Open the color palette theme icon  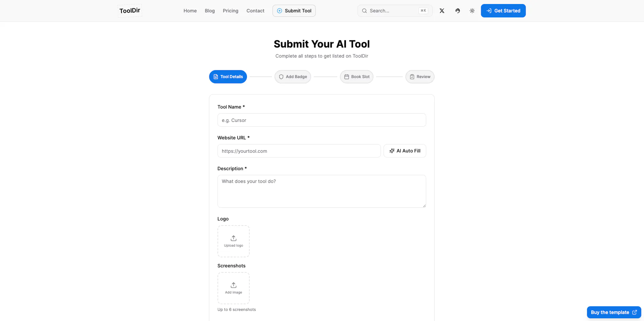click(457, 11)
